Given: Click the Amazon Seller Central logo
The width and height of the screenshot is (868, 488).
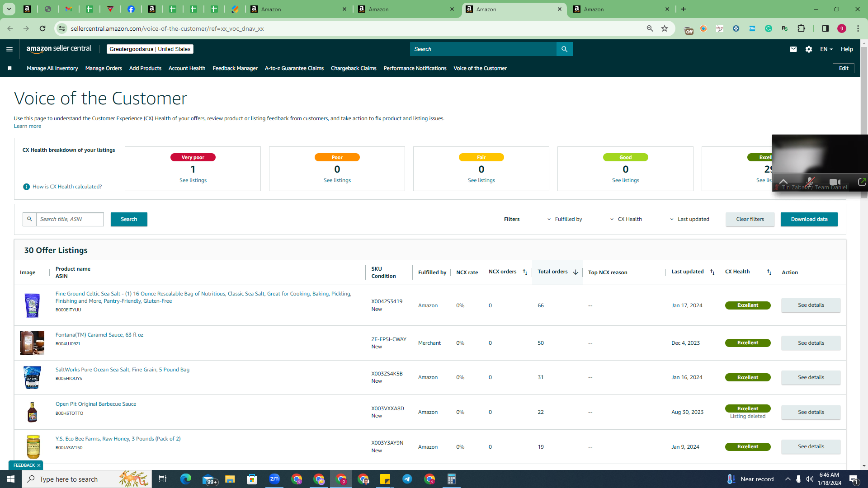Looking at the screenshot, I should 59,49.
